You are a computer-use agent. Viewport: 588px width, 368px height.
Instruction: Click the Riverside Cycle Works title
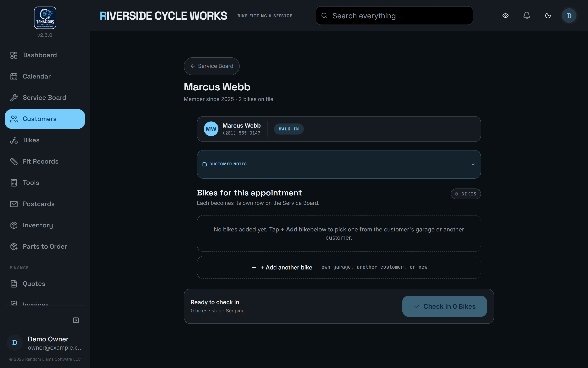[x=164, y=16]
